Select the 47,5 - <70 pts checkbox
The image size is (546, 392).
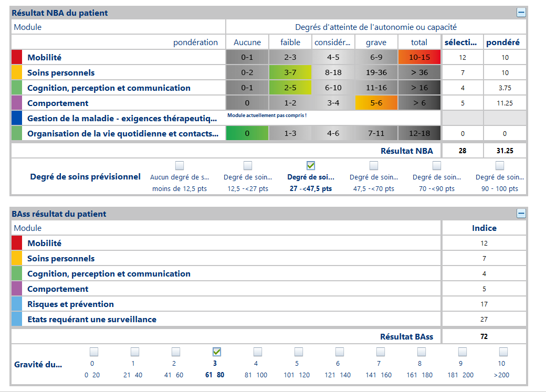pyautogui.click(x=374, y=166)
